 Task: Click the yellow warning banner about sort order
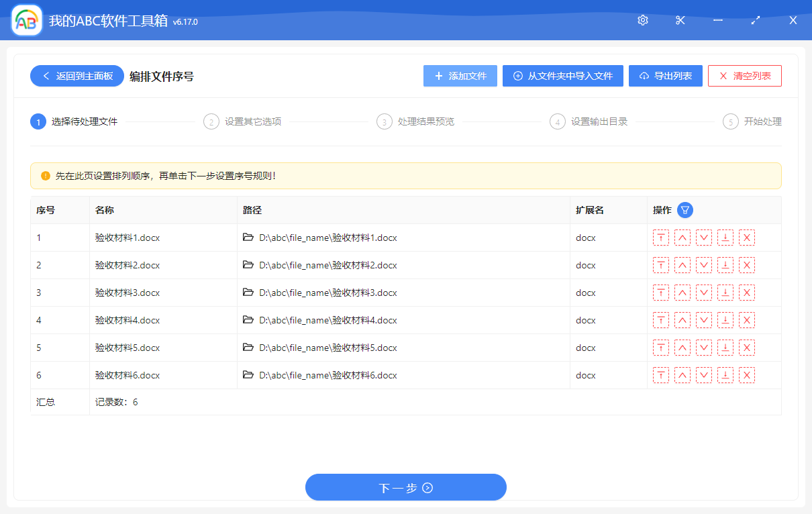point(405,175)
